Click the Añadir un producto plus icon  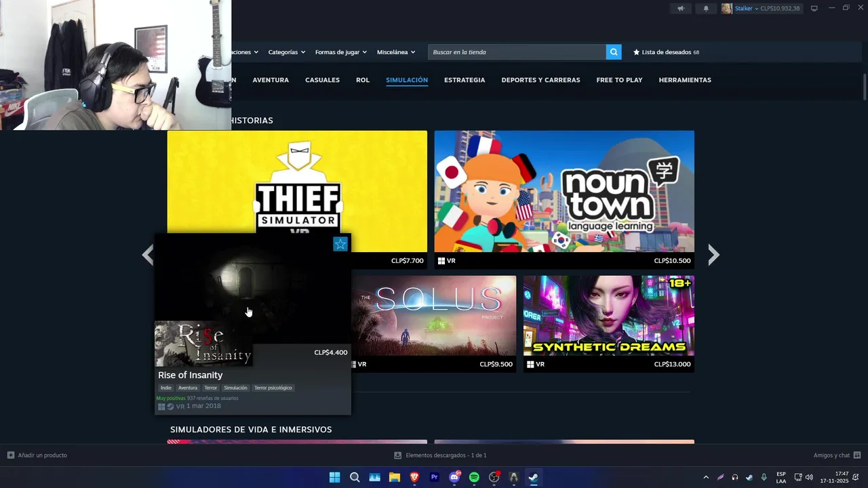tap(11, 455)
